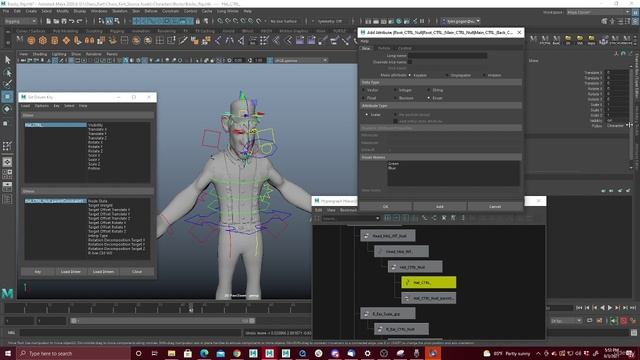Viewport: 640px width, 360px height.
Task: Click the poly sphere shelf icon
Action: [x=31, y=40]
